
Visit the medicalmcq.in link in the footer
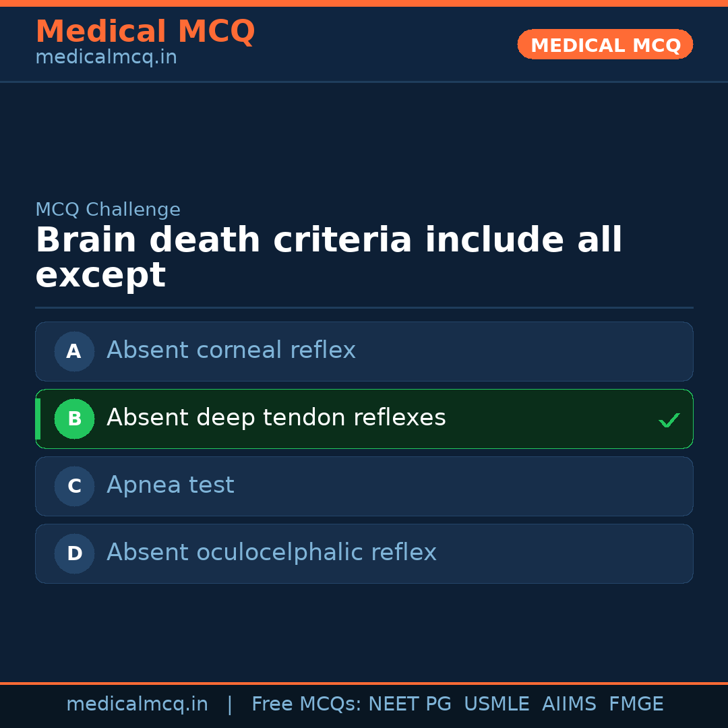tap(137, 704)
